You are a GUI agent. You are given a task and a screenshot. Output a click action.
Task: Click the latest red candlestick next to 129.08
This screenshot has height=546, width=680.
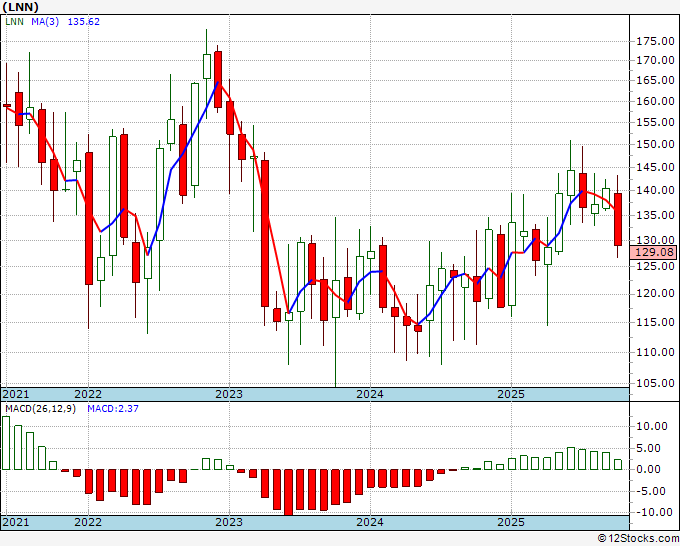point(618,219)
